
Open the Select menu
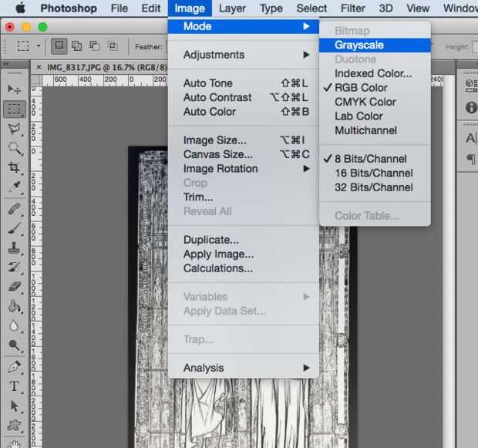click(311, 8)
